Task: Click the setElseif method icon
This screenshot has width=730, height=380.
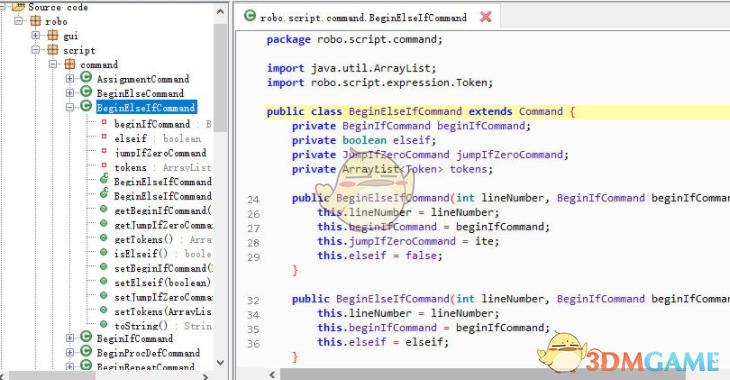Action: point(104,281)
